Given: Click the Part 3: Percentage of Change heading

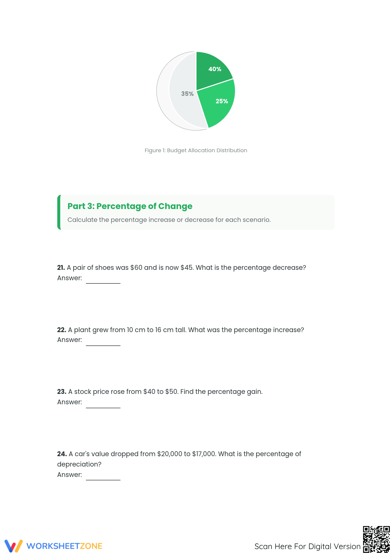Looking at the screenshot, I should click(130, 206).
